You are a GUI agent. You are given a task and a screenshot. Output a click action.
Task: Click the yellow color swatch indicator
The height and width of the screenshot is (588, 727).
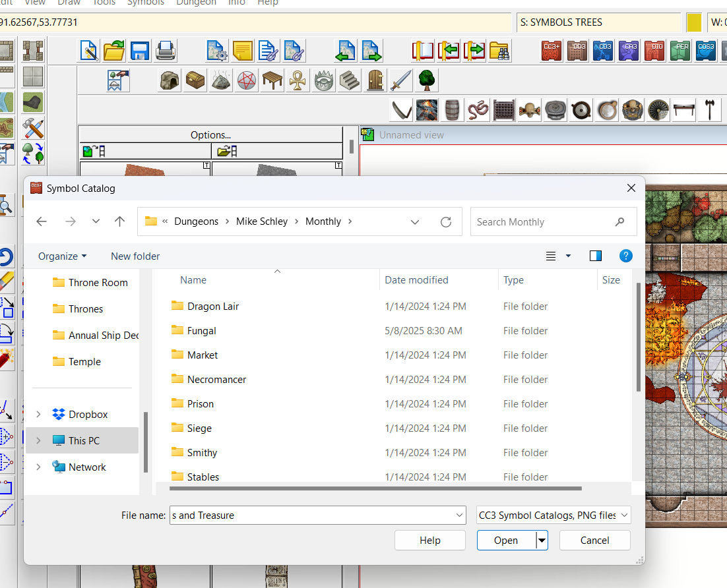click(x=694, y=22)
